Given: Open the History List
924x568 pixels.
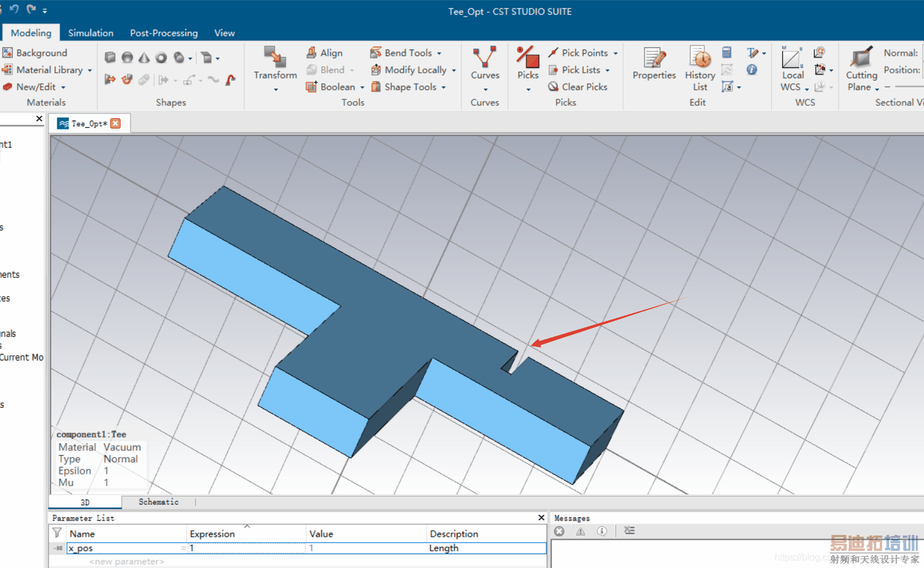Looking at the screenshot, I should tap(700, 69).
